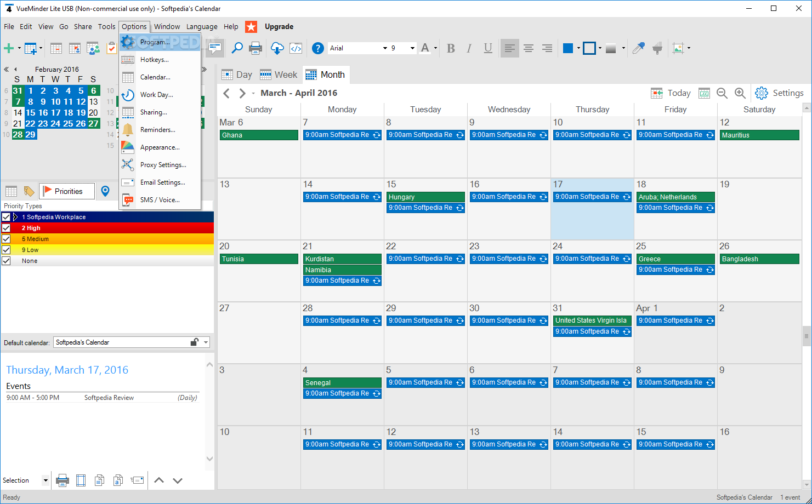Click the new calendar icon with blue plus
812x504 pixels.
tap(31, 48)
